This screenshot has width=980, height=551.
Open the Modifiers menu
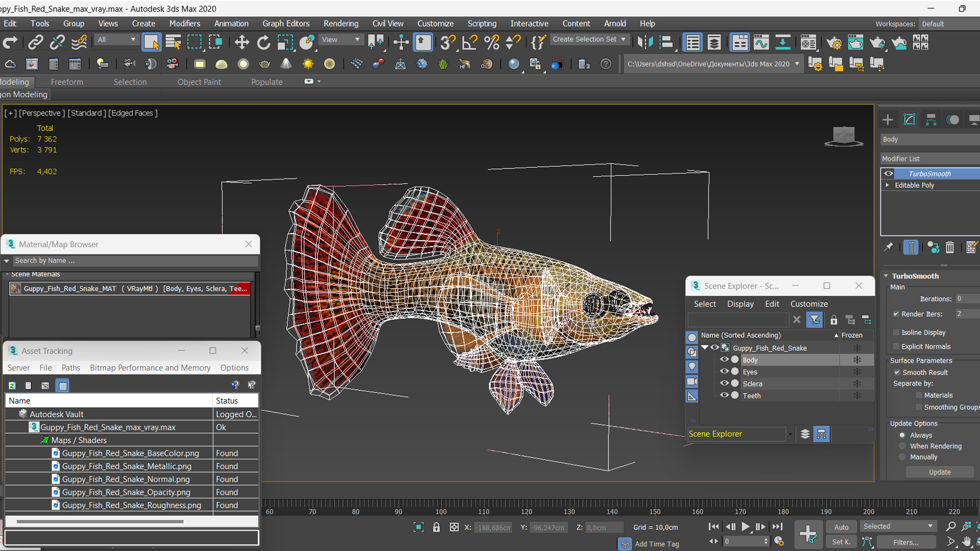coord(185,23)
